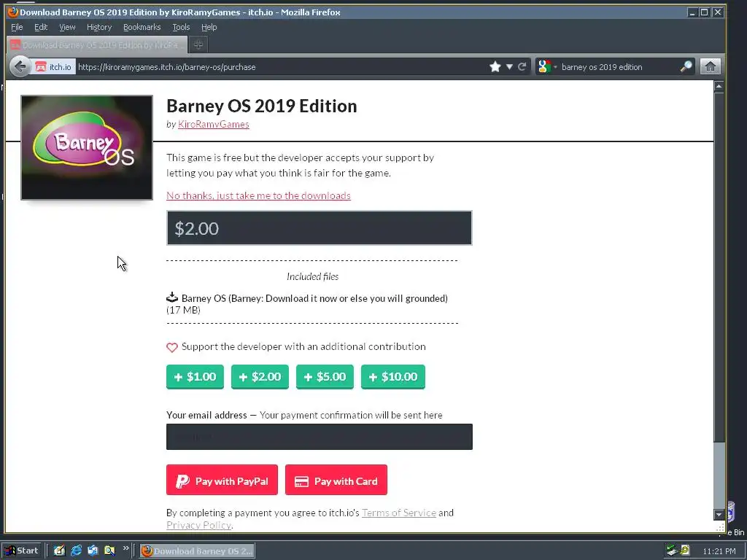Screen dimensions: 747x560
Task: Add $5.00 additional contribution
Action: point(325,377)
